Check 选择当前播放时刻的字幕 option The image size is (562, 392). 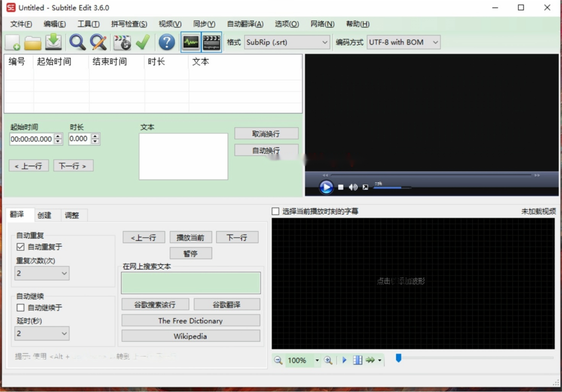[276, 211]
